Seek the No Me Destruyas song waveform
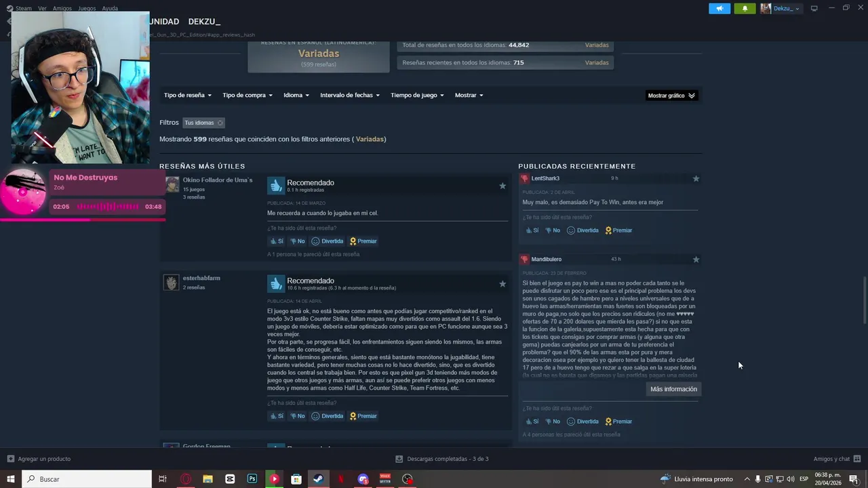The height and width of the screenshot is (488, 868). 107,207
